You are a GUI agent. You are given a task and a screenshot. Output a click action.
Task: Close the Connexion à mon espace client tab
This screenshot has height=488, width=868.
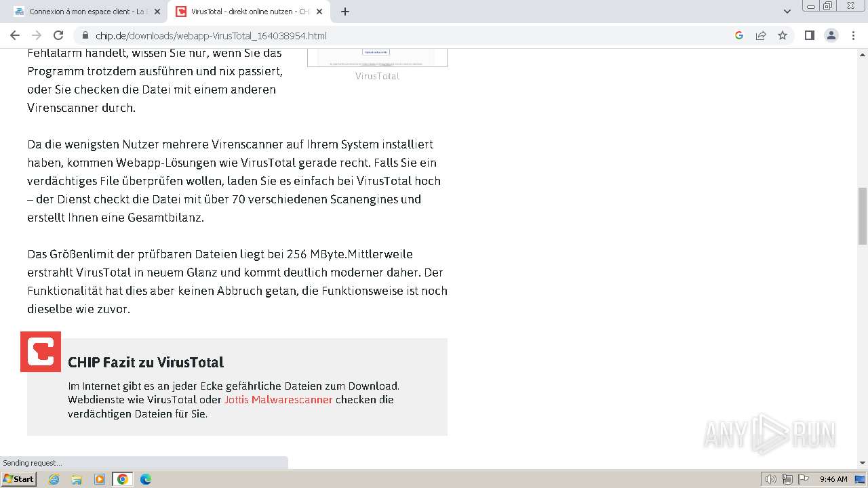157,12
